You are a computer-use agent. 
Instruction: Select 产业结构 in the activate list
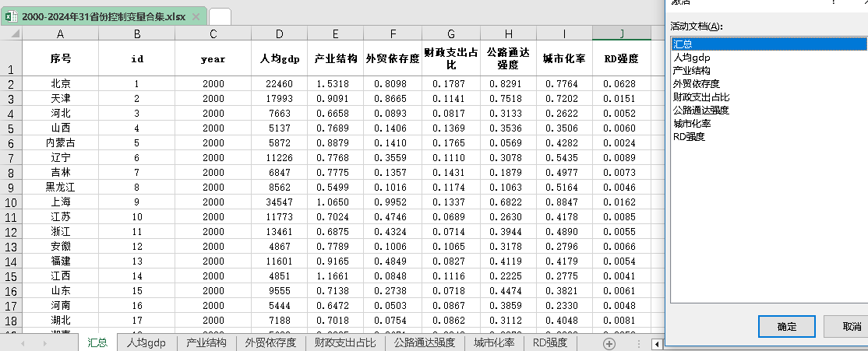pyautogui.click(x=769, y=71)
